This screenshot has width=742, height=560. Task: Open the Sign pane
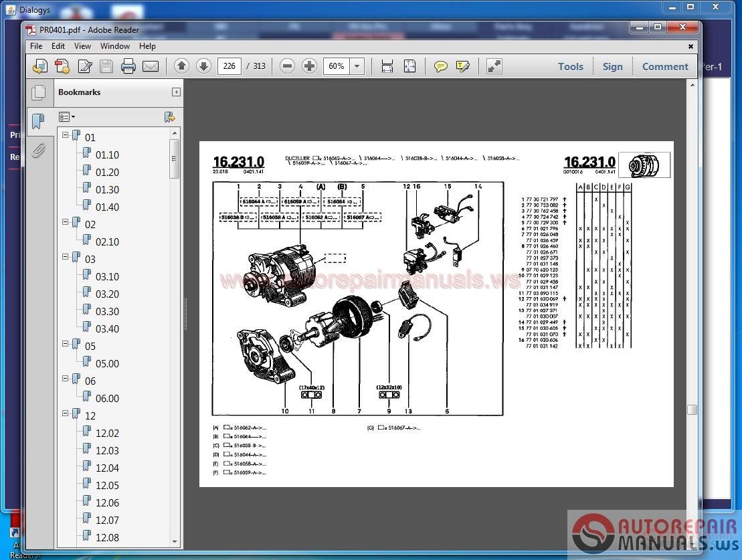click(x=612, y=67)
